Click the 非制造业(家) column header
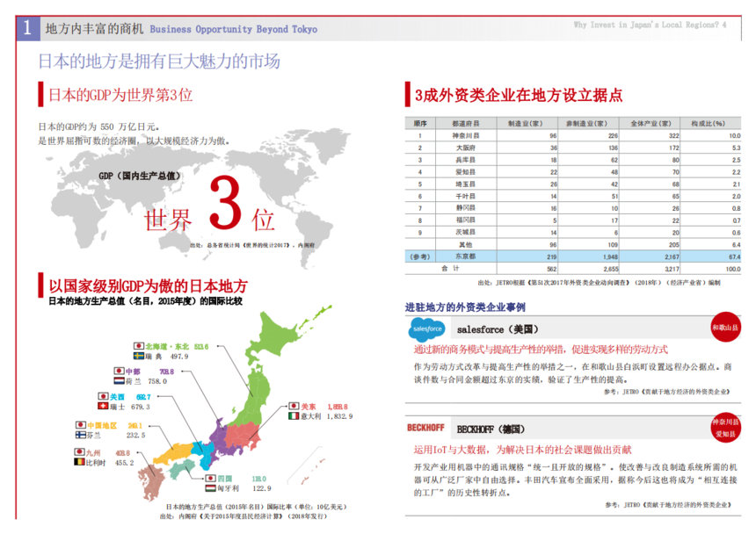 (x=586, y=123)
